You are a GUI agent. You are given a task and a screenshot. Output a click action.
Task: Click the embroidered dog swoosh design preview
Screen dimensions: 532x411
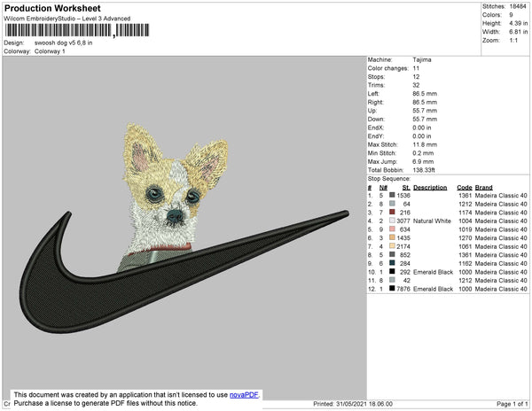tap(184, 228)
